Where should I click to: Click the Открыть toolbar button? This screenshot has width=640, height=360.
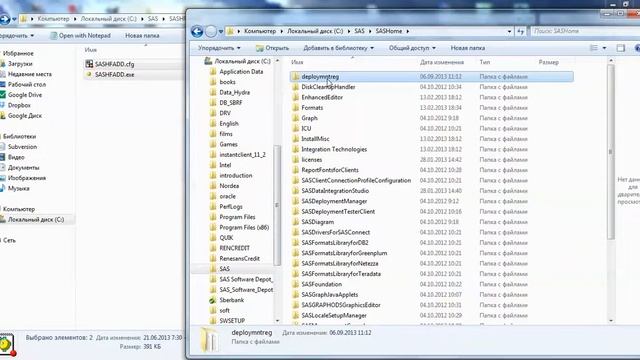(272, 48)
